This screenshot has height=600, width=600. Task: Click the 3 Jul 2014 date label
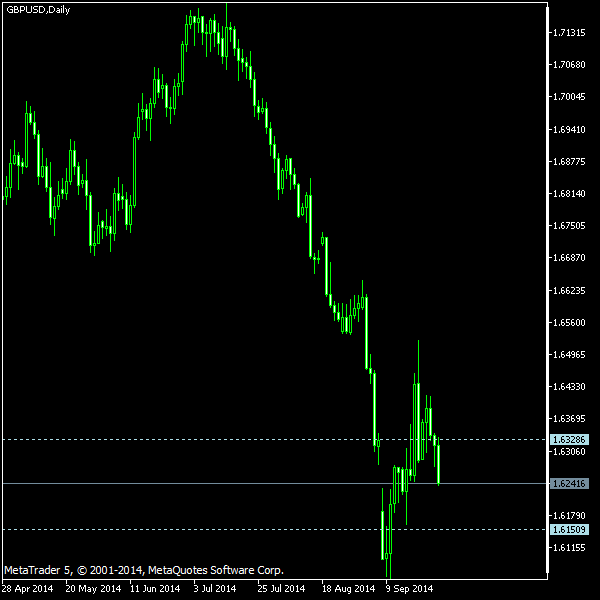coord(215,589)
